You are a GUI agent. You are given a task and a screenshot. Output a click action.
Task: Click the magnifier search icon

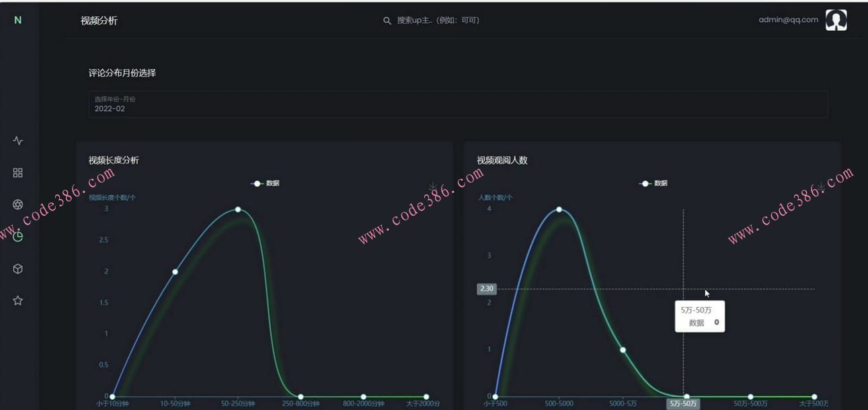(x=387, y=21)
